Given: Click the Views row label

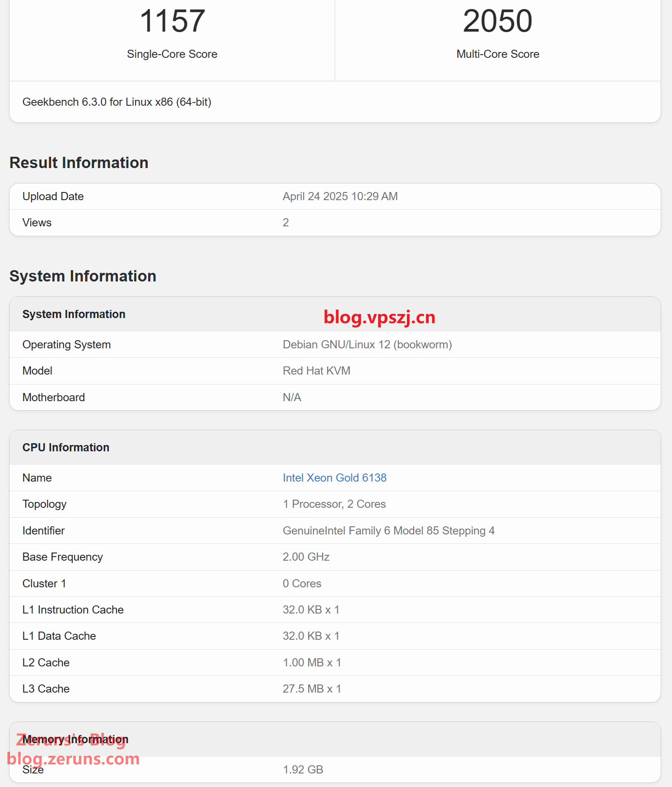Looking at the screenshot, I should (37, 223).
